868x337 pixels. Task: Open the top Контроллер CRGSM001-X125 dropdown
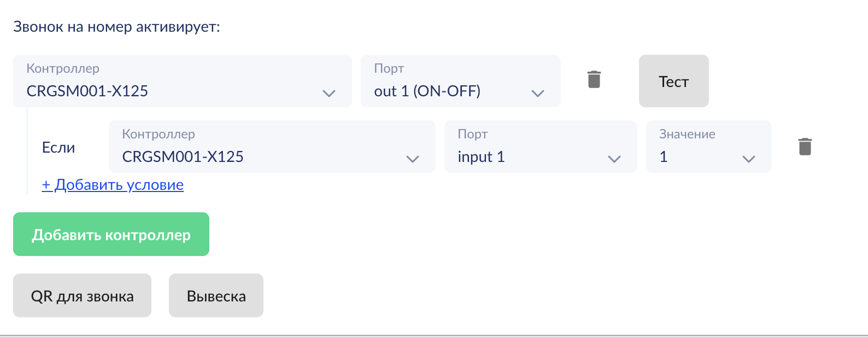183,81
